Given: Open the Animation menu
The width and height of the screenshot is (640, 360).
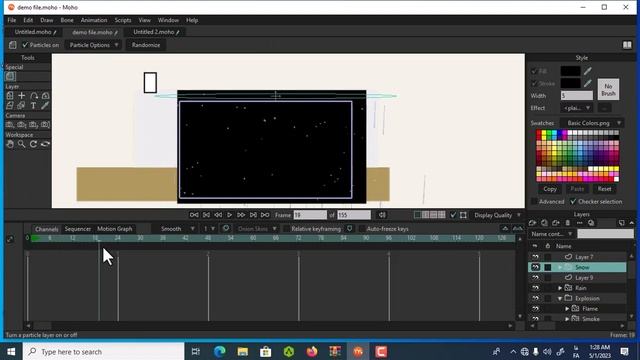Looking at the screenshot, I should pyautogui.click(x=94, y=20).
